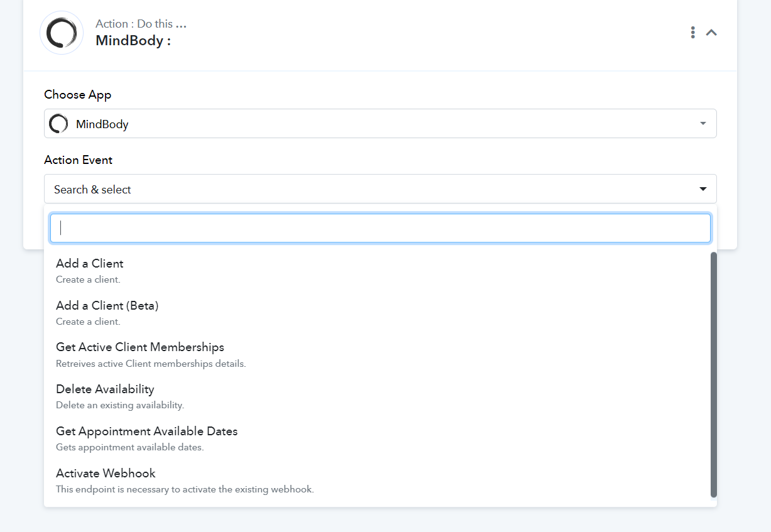This screenshot has height=532, width=771.
Task: Click the Search & select field
Action: click(x=380, y=189)
